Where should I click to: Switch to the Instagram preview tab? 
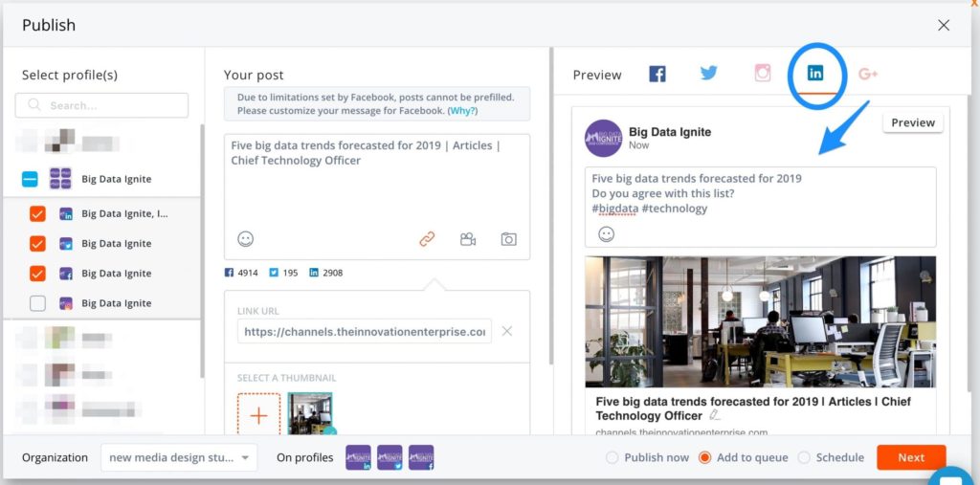(x=763, y=74)
